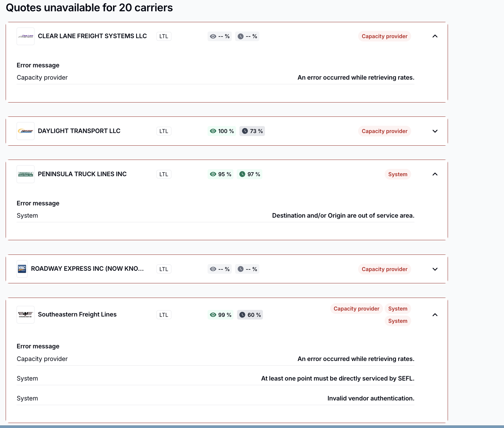The height and width of the screenshot is (428, 504).
Task: Click the PENINSULA TRUCK LINES INC name
Action: (82, 174)
